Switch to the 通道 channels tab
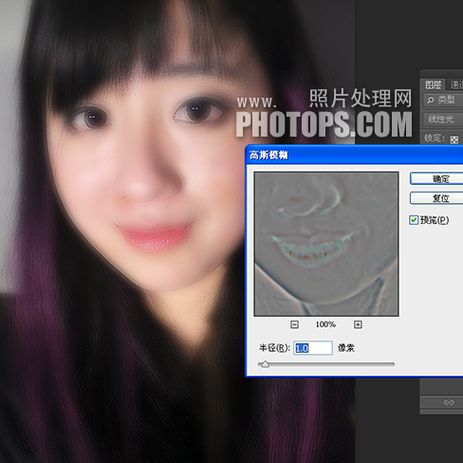The width and height of the screenshot is (463, 463). click(456, 85)
